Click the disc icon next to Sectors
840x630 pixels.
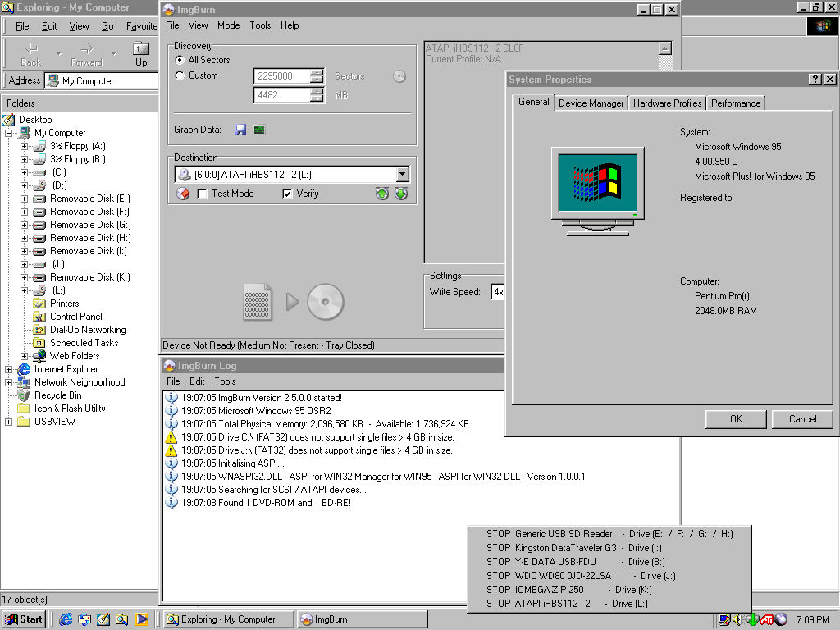coord(399,76)
